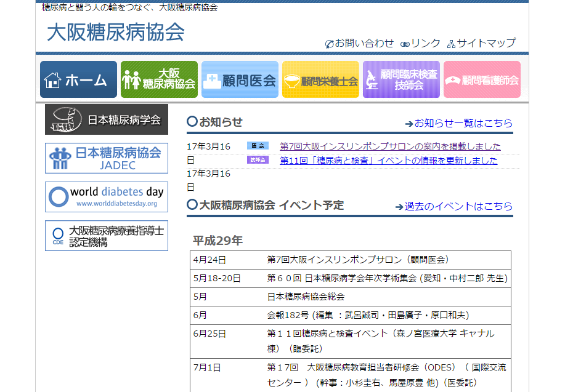Image resolution: width=565 pixels, height=392 pixels.
Task: Click the house icon on Home button
Action: tap(52, 80)
